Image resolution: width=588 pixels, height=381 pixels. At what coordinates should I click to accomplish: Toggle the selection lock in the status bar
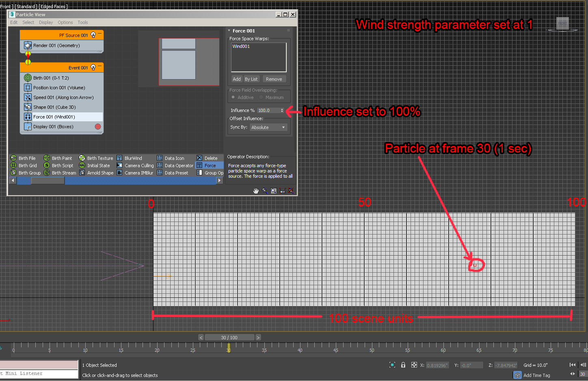click(x=403, y=365)
